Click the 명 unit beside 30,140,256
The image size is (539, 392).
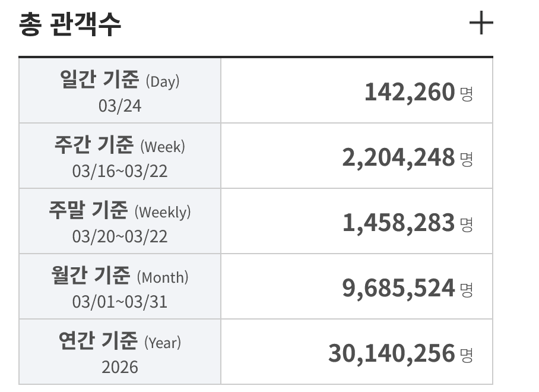[x=467, y=355]
